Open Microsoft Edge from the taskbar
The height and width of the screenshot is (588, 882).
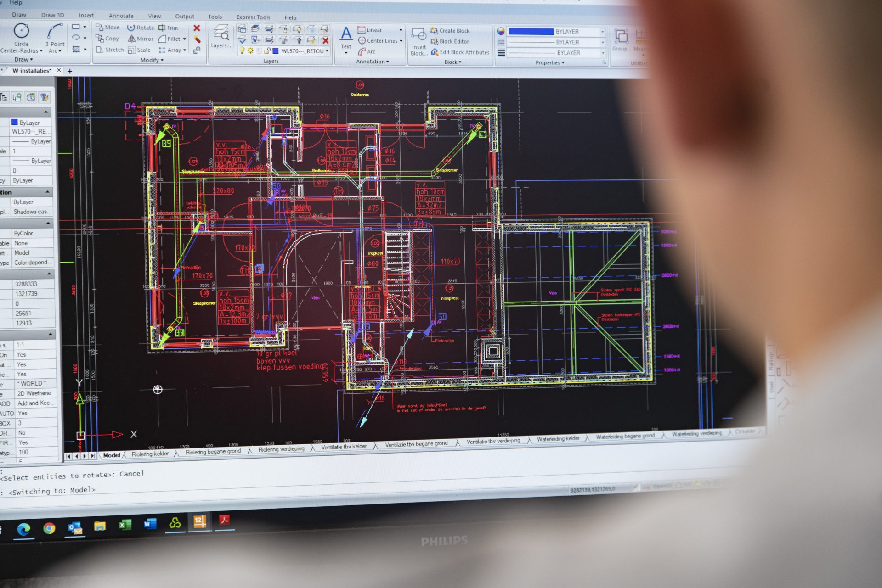point(23,529)
